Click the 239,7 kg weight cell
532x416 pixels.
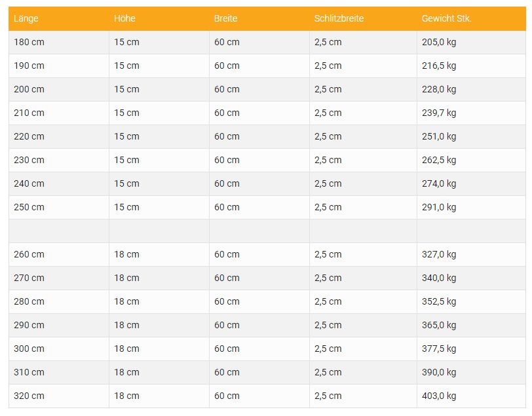[x=471, y=113]
